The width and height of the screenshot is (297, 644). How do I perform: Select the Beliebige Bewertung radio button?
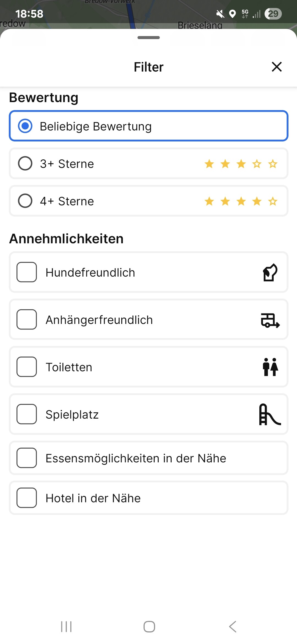pyautogui.click(x=25, y=126)
